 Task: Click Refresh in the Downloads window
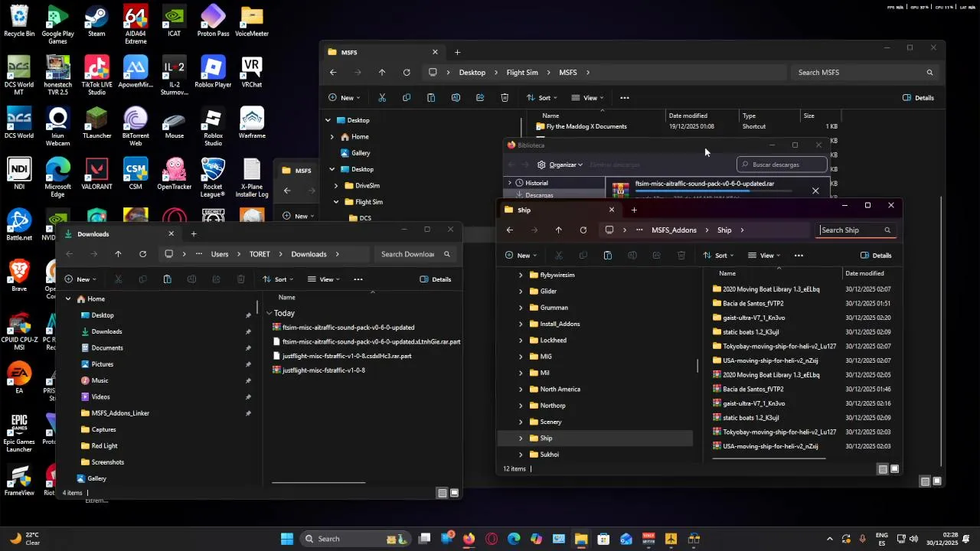[142, 254]
